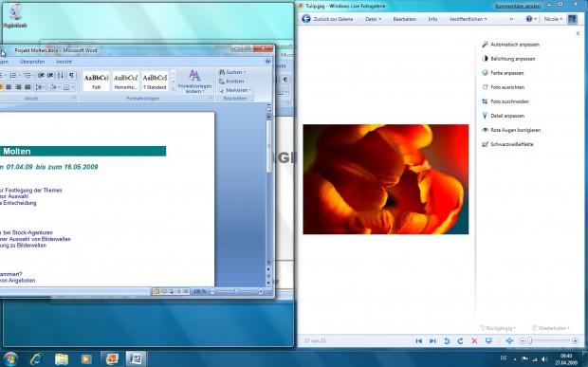Image resolution: width=588 pixels, height=367 pixels.
Task: Rotate photo counterclockwise
Action: 447,340
